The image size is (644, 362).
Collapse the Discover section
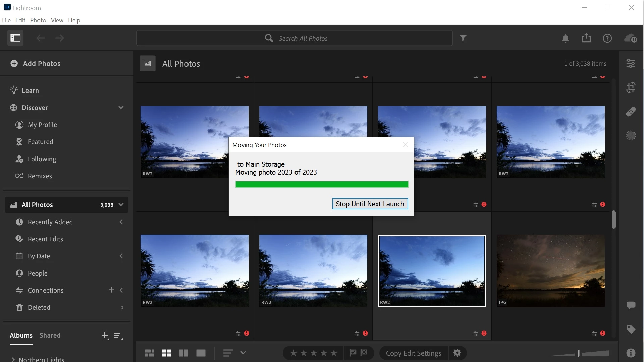pyautogui.click(x=121, y=108)
